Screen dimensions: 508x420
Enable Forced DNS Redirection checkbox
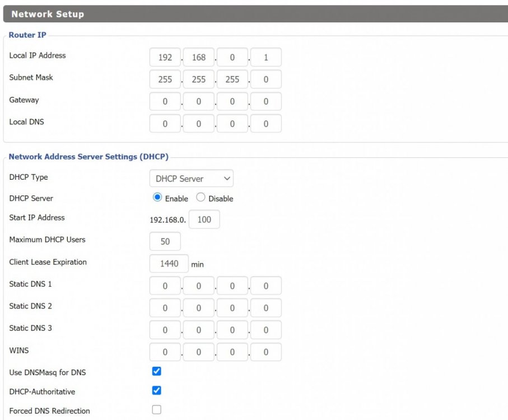[157, 409]
